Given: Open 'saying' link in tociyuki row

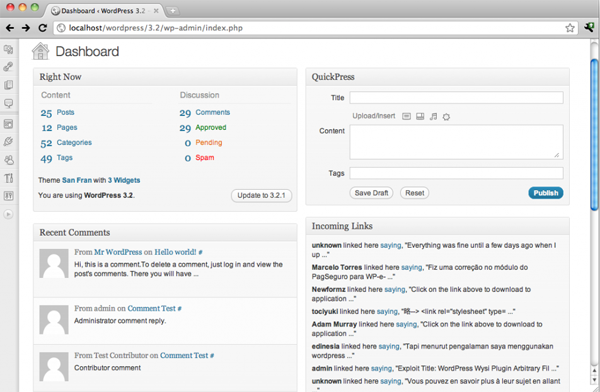Looking at the screenshot, I should [387, 312].
